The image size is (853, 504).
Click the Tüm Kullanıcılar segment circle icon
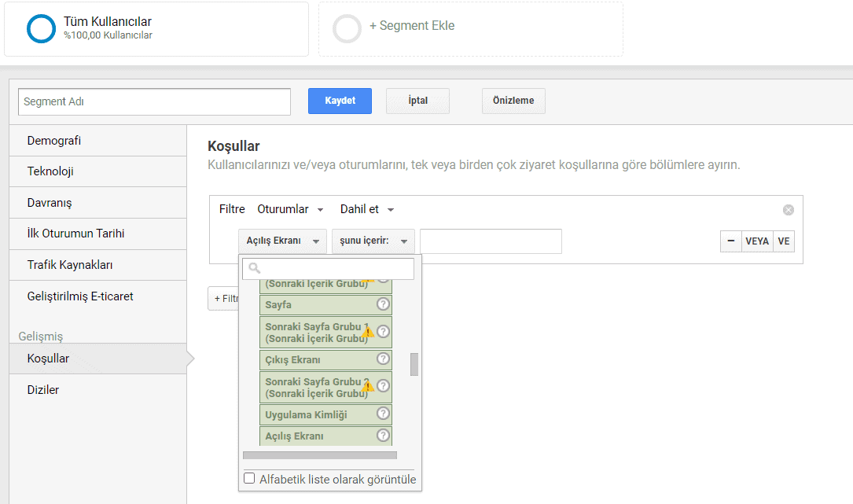pos(41,28)
